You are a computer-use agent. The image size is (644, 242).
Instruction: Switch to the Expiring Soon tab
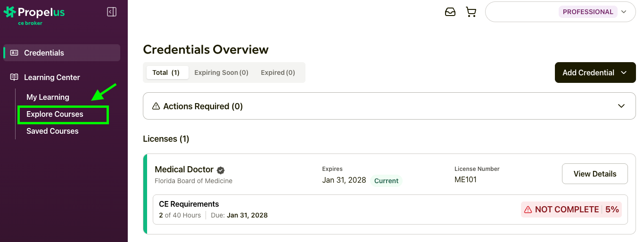coord(221,73)
